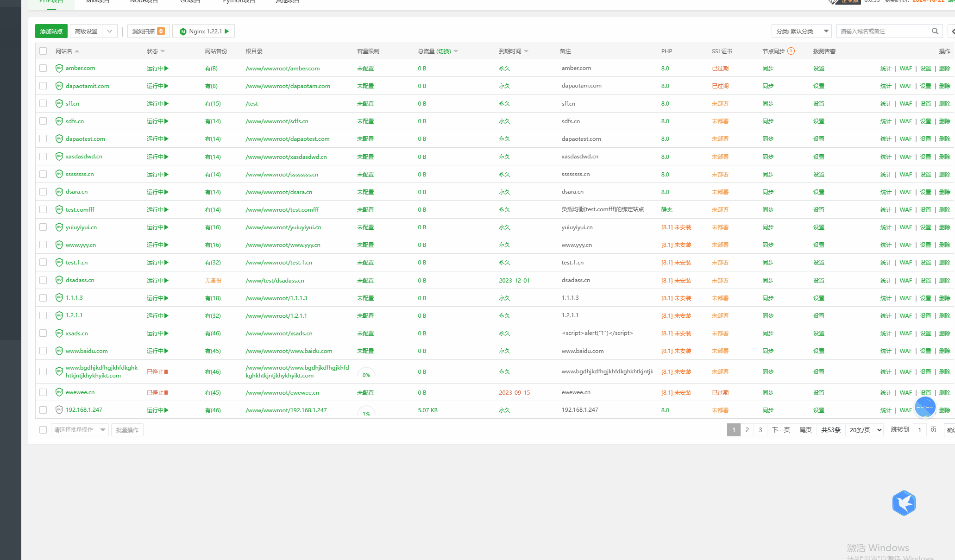Open the 状态 column filter arrow
This screenshot has height=560, width=955.
(x=163, y=51)
